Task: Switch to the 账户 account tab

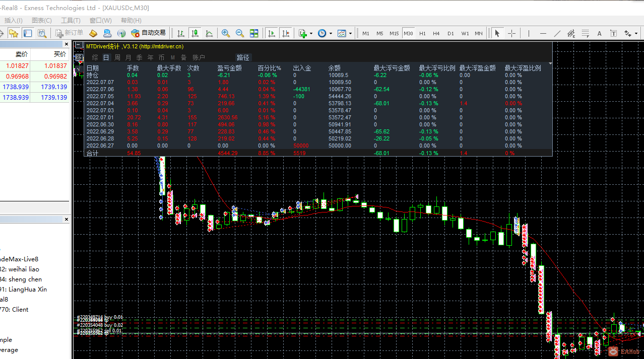Action: click(199, 57)
